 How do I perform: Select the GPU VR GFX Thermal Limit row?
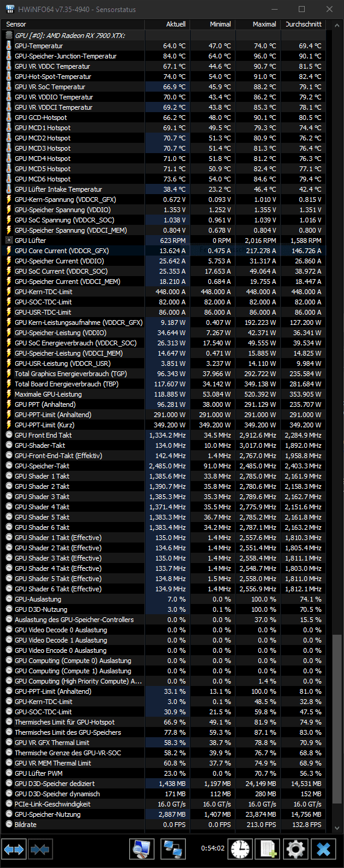point(164,743)
